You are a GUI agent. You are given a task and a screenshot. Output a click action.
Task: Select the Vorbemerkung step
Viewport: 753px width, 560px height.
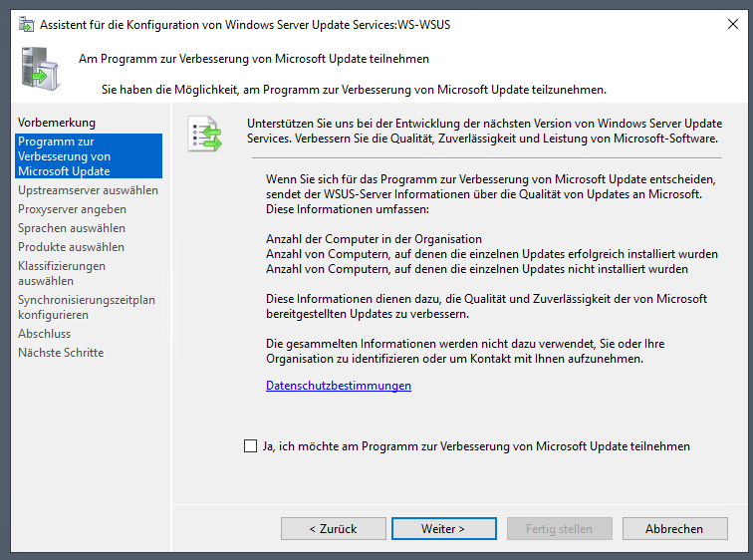[x=57, y=123]
